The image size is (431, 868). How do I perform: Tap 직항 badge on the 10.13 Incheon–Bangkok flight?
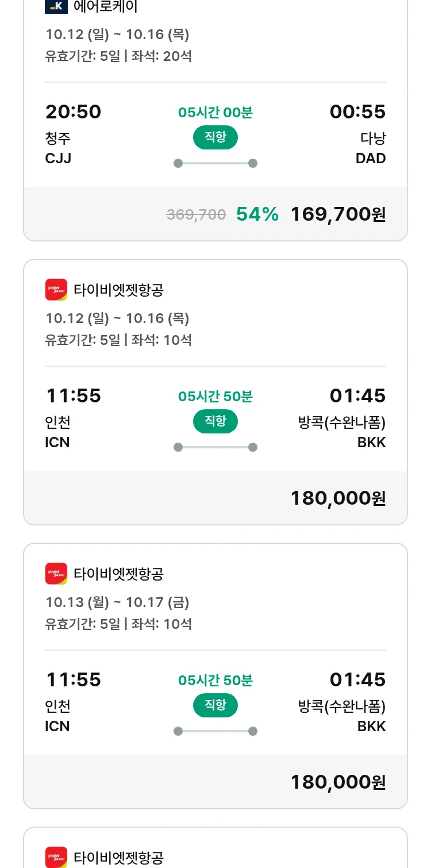tap(215, 705)
